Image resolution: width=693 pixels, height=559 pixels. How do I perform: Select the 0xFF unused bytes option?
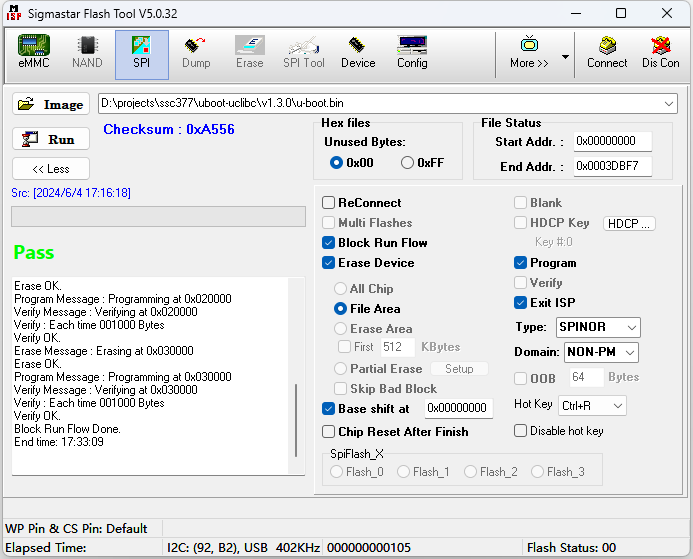pos(408,163)
